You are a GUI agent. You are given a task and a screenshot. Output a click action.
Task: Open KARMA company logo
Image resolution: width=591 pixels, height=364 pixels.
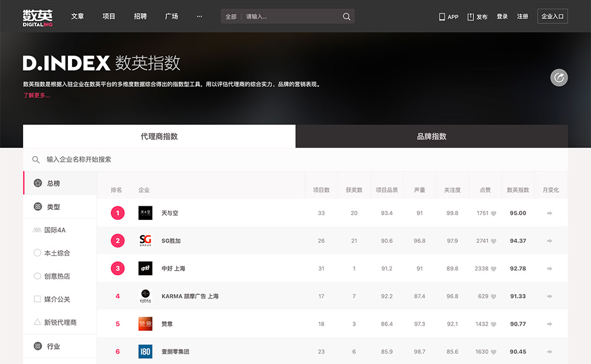click(x=145, y=296)
